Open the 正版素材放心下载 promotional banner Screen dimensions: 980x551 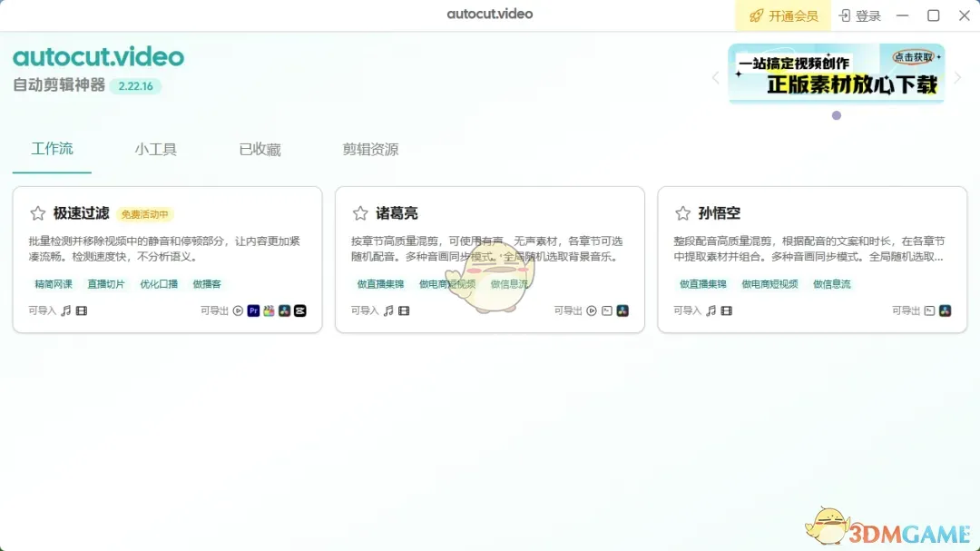point(836,74)
